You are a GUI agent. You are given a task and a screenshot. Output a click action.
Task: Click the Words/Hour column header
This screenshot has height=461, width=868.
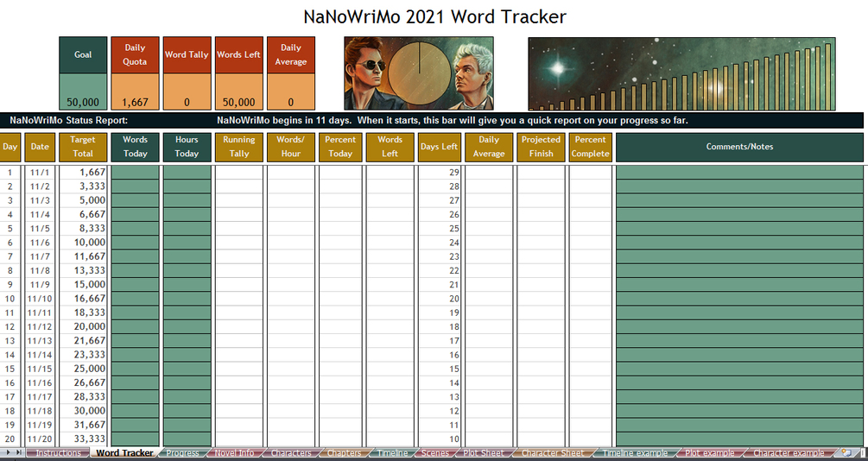pos(290,147)
